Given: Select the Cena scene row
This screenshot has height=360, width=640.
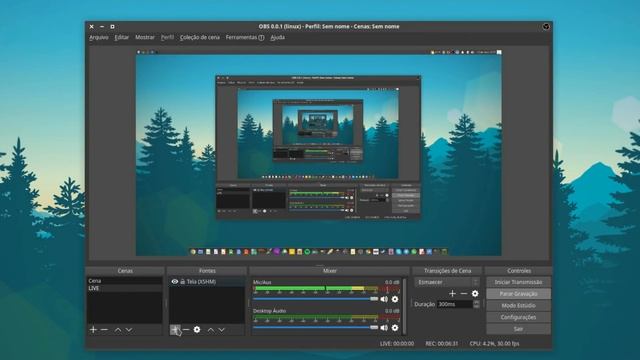Looking at the screenshot, I should pyautogui.click(x=124, y=281).
